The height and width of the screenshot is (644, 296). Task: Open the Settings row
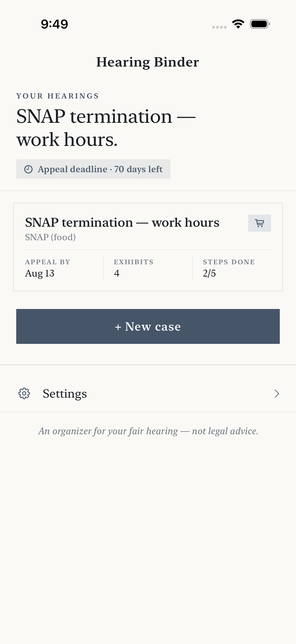[x=148, y=393]
